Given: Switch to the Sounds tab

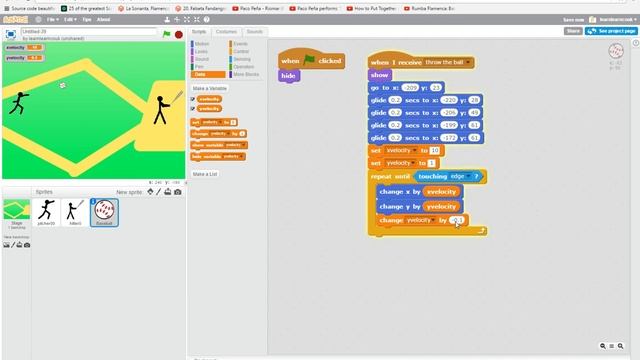Looking at the screenshot, I should [255, 31].
